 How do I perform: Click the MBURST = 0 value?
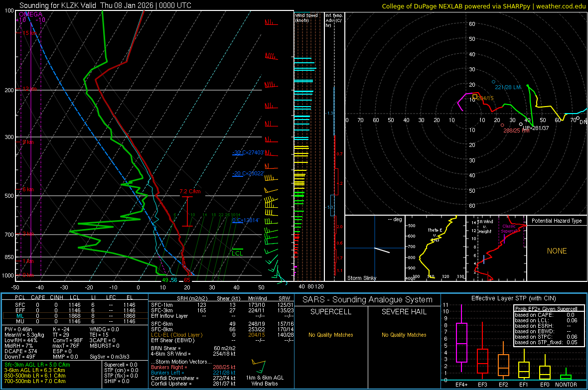tap(104, 346)
